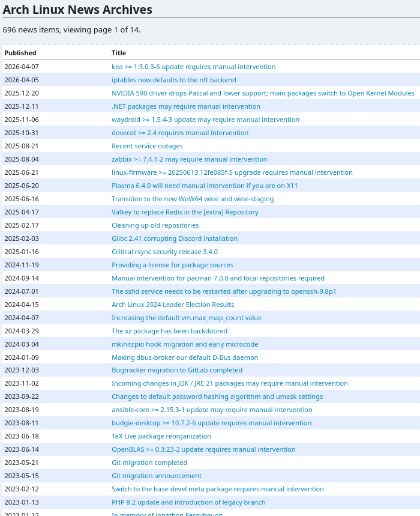Click the date 2025-12-11
Viewport: 420px width, 516px height.
coord(22,106)
